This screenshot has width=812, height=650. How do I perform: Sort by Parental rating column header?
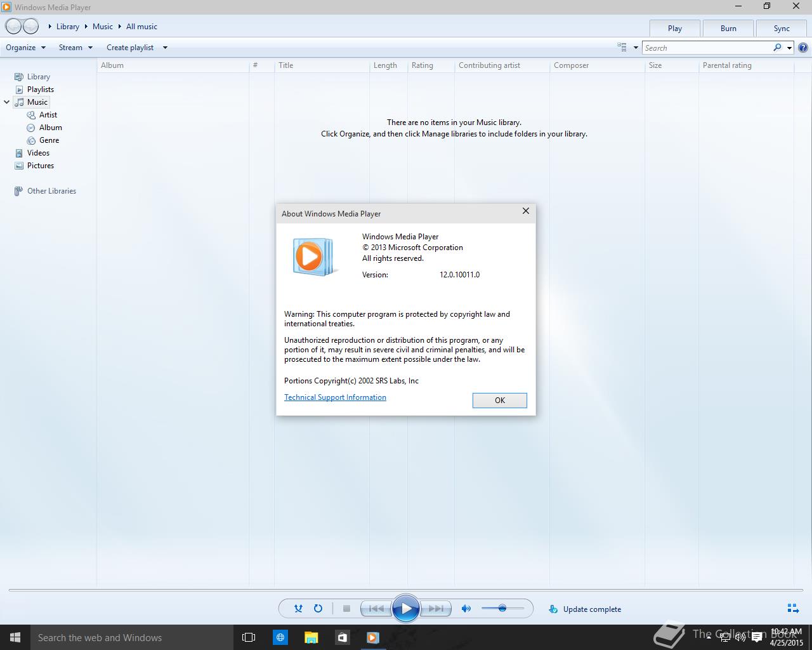click(x=746, y=65)
